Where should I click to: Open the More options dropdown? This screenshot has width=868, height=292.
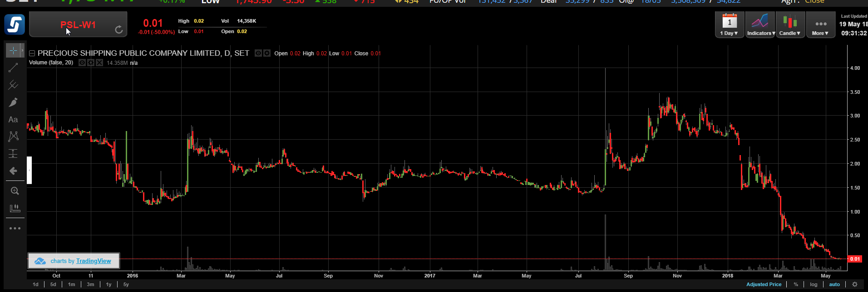820,24
